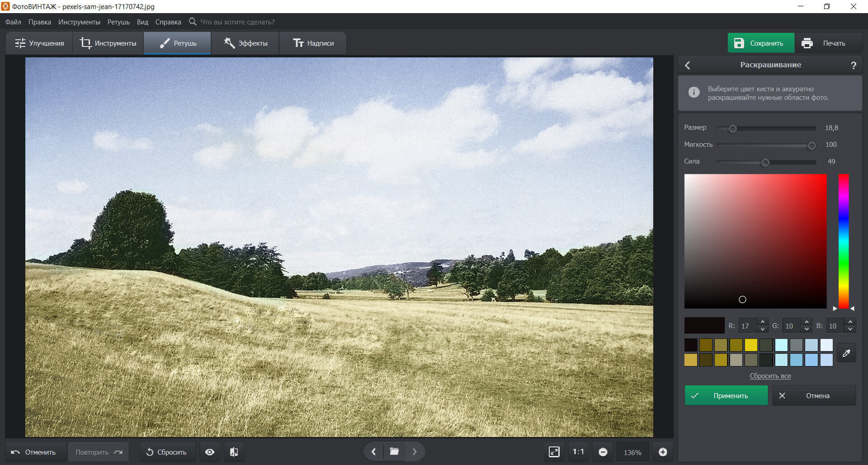Open help with the question mark icon
Image resolution: width=868 pixels, height=465 pixels.
[854, 66]
